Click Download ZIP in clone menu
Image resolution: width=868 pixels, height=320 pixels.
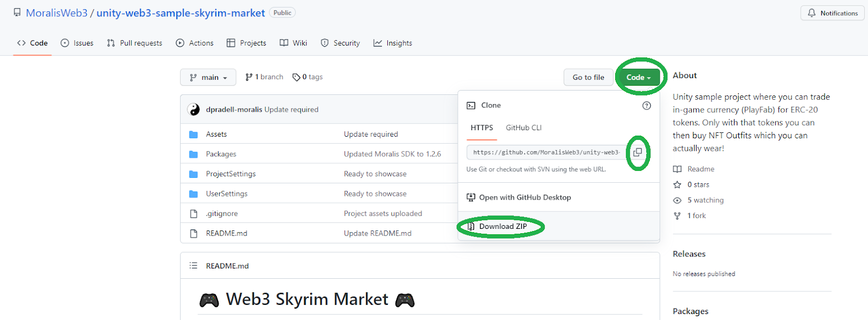coord(503,227)
